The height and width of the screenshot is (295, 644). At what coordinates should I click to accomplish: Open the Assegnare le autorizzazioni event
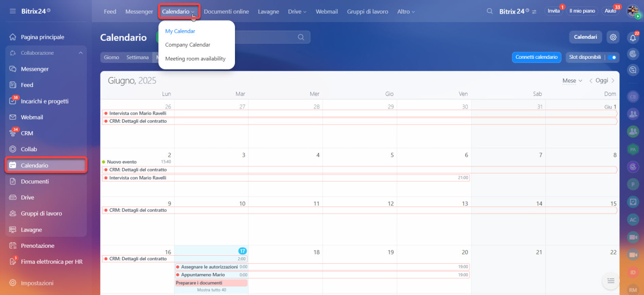(x=322, y=267)
